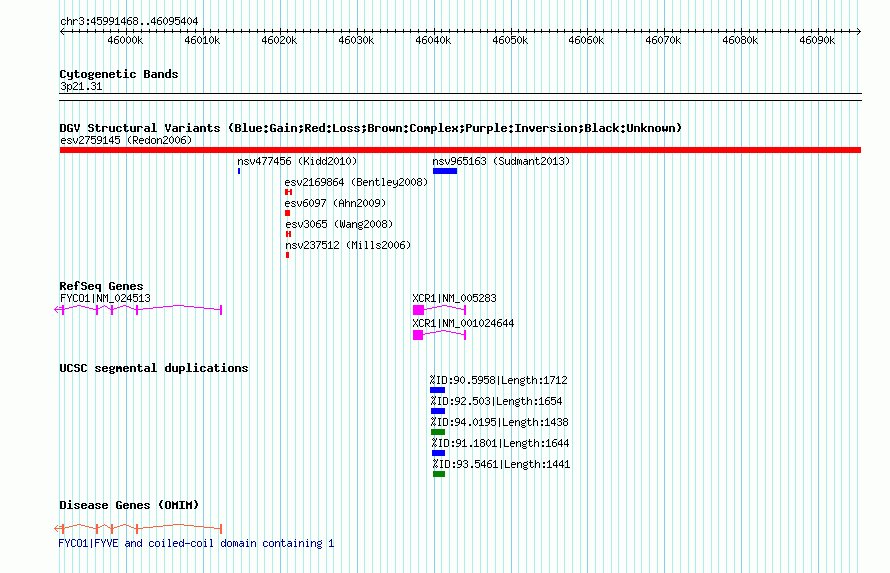Click the RefSeq Genes track title
Image resolution: width=890 pixels, height=573 pixels.
pos(101,286)
